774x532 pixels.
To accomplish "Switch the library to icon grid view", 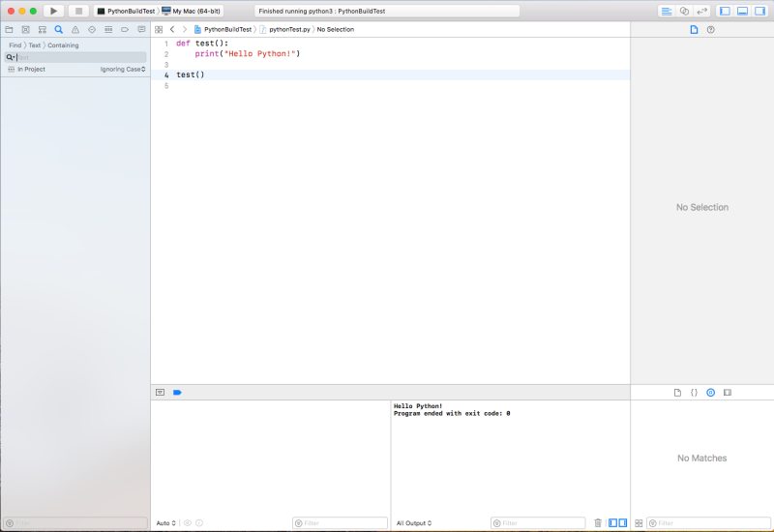I will click(639, 523).
